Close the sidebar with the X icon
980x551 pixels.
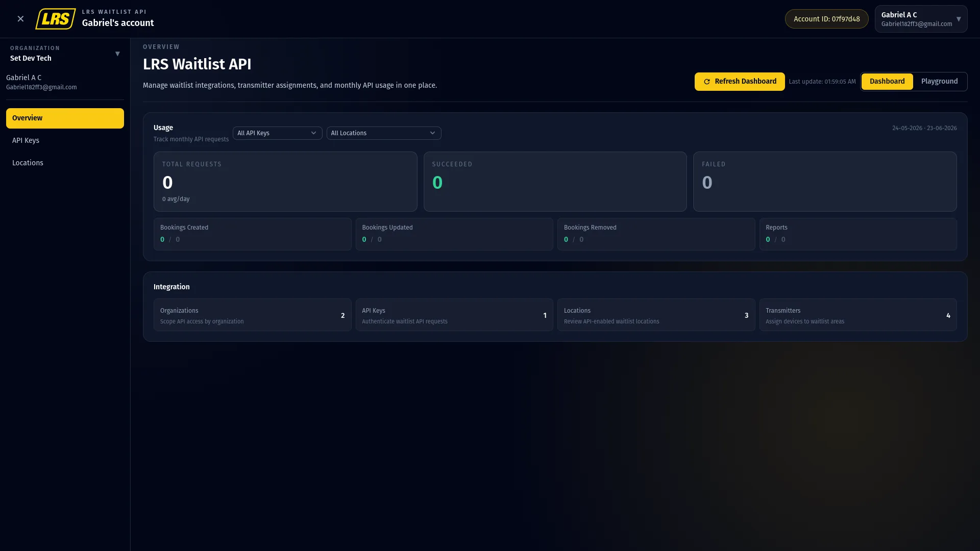[x=20, y=19]
